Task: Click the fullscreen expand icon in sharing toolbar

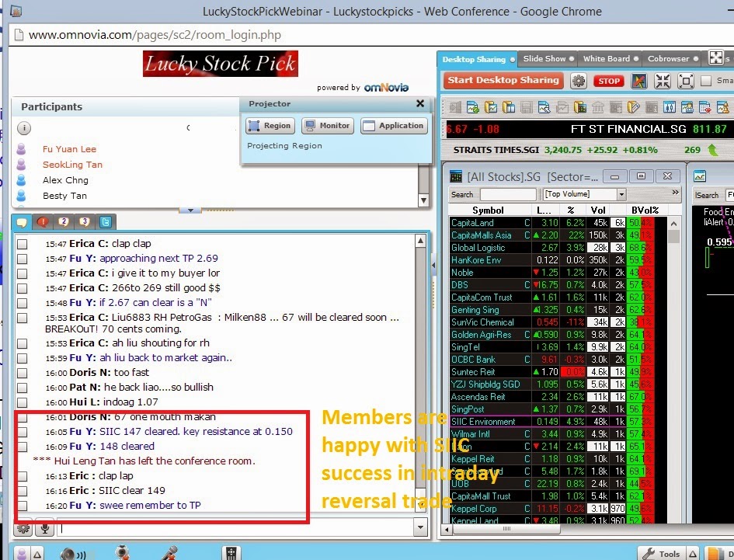Action: coord(686,81)
